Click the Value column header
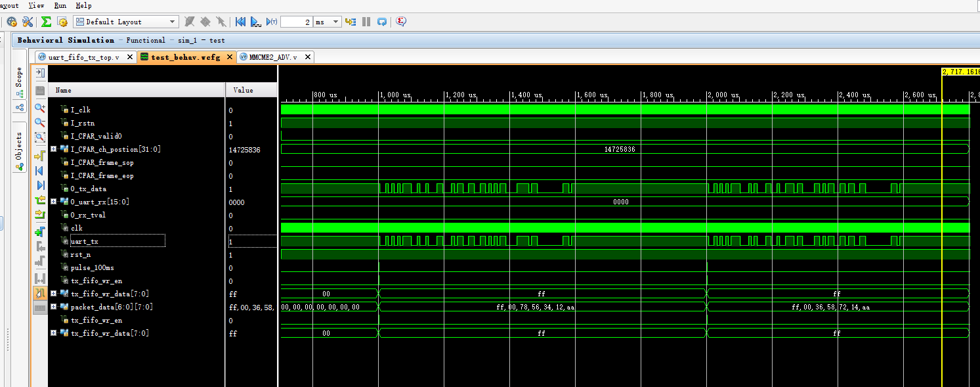The height and width of the screenshot is (387, 980). click(x=251, y=90)
